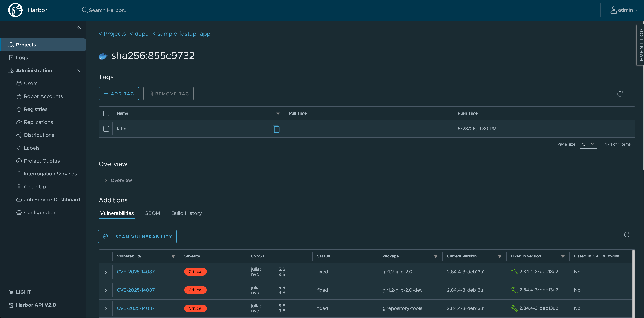The width and height of the screenshot is (644, 318).
Task: Check the latest tag checkbox
Action: click(106, 129)
